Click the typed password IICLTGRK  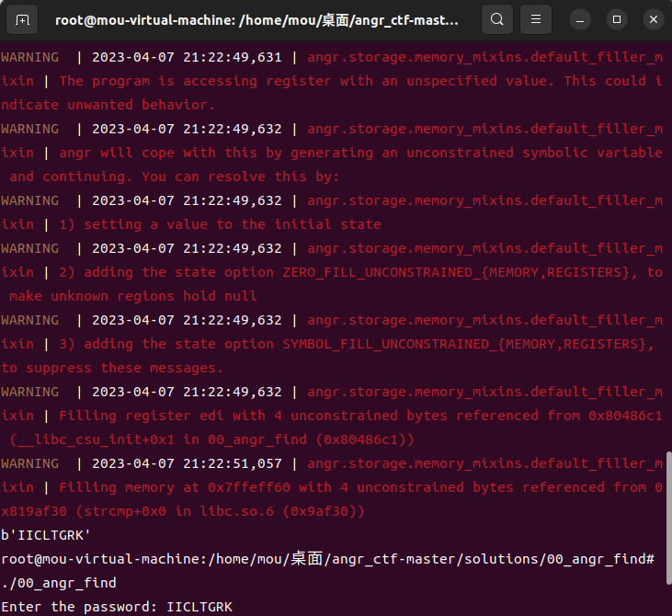coord(199,607)
